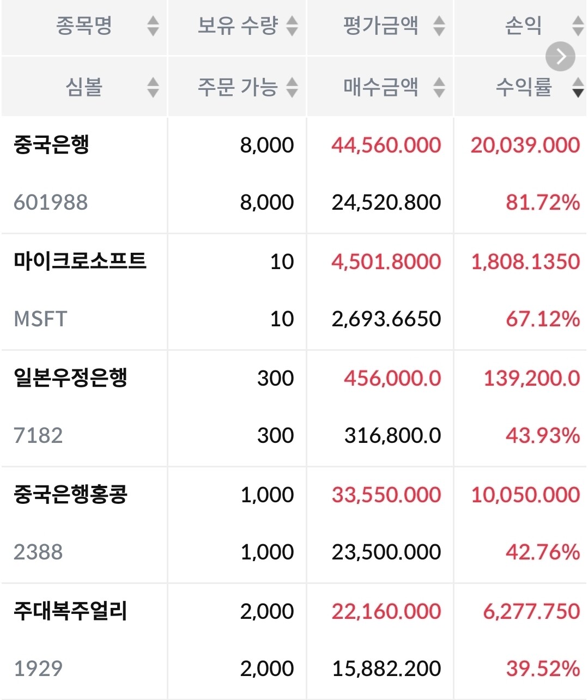588x700 pixels.
Task: Click sort arrows next to 주문 가능
Action: pyautogui.click(x=292, y=87)
